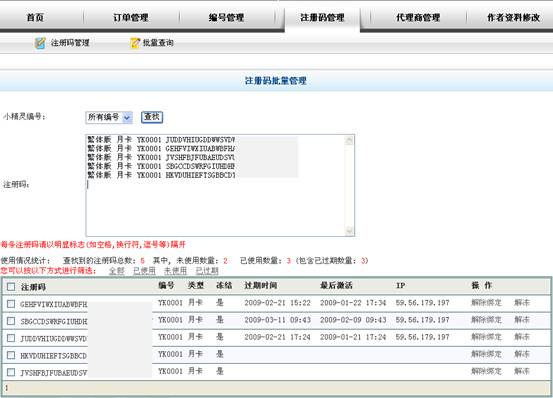Check the HKVDUHIEFTSGBBCD row checkbox

coord(11,355)
